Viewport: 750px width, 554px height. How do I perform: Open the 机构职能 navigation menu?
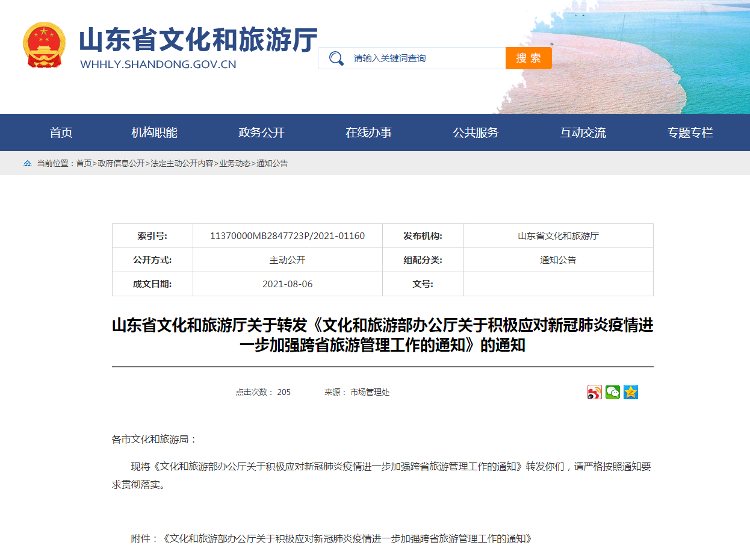point(154,133)
